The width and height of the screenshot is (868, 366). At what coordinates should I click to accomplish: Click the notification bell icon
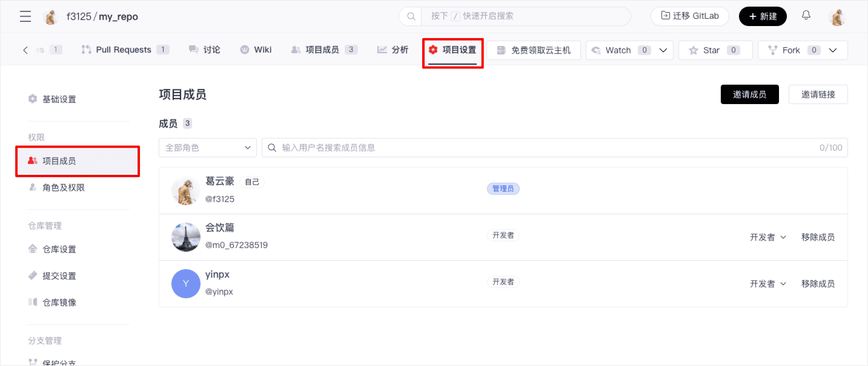click(806, 16)
